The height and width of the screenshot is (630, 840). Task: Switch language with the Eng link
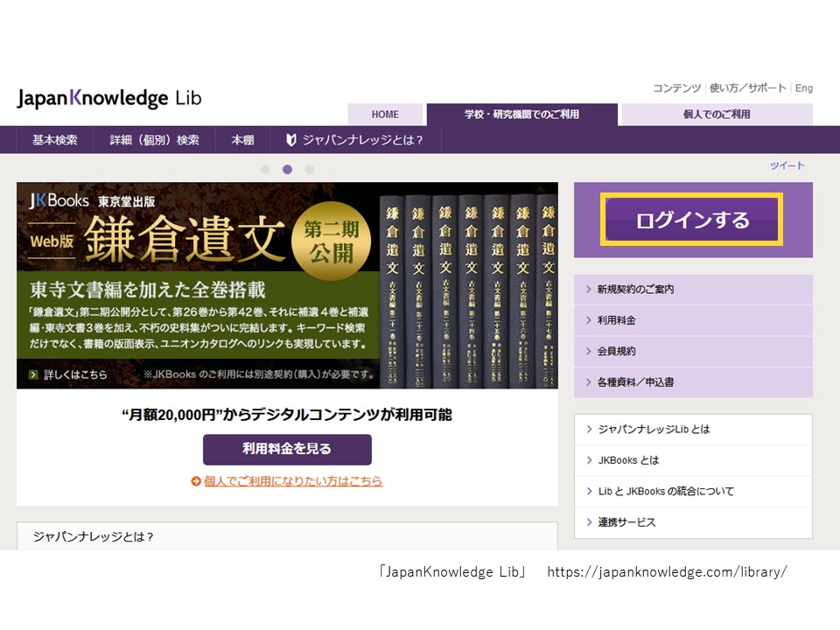point(803,88)
